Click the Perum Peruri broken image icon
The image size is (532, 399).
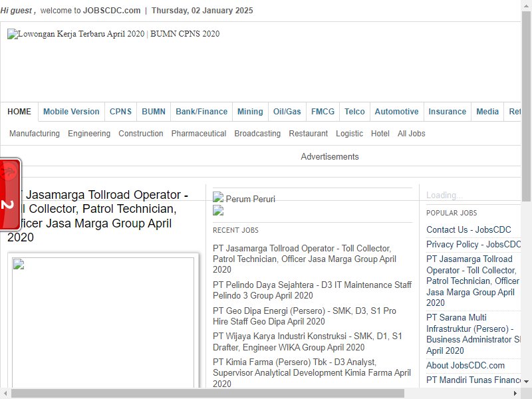coord(218,197)
